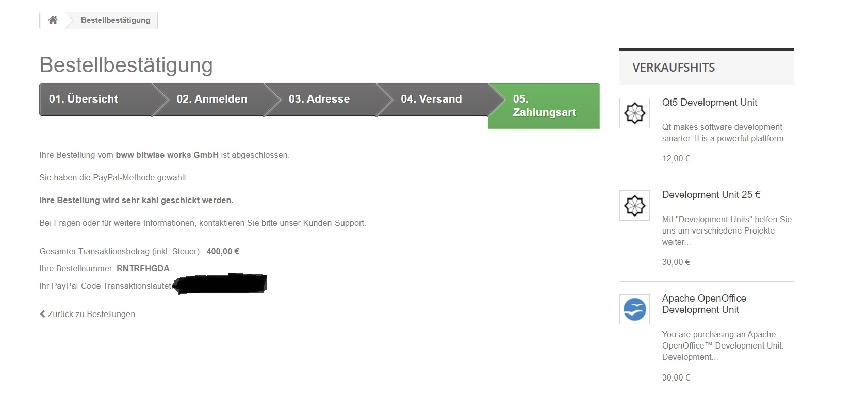The height and width of the screenshot is (397, 868).
Task: Click the Qt5 product description text
Action: coord(726,133)
